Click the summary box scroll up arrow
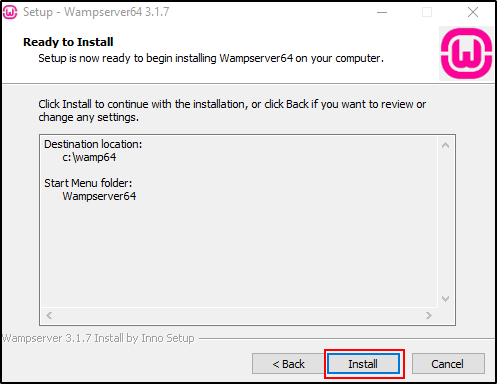 click(x=445, y=145)
